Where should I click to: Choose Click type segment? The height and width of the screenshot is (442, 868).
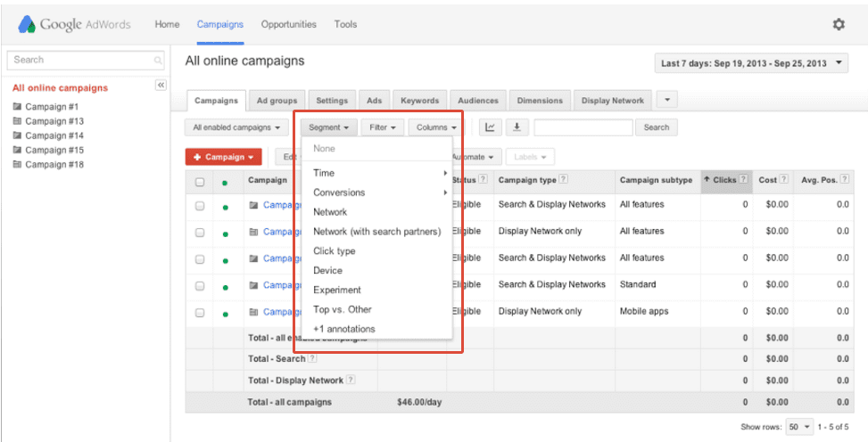[x=377, y=250]
